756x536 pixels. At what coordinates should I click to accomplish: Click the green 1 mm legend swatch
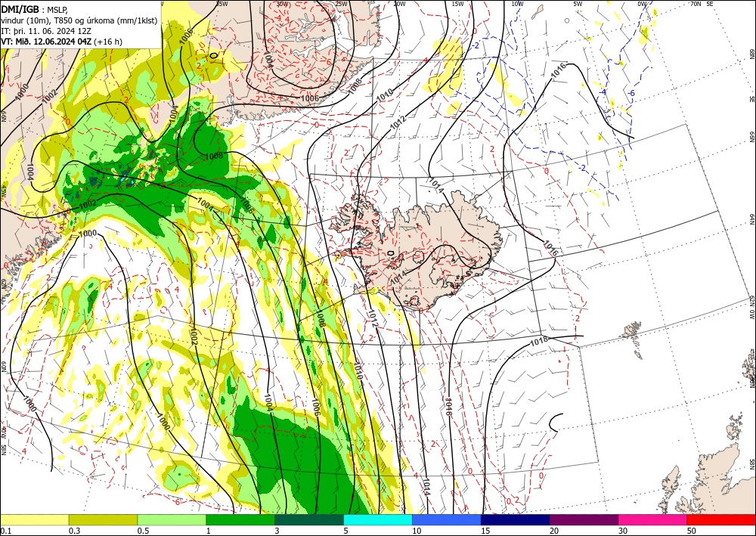click(240, 519)
